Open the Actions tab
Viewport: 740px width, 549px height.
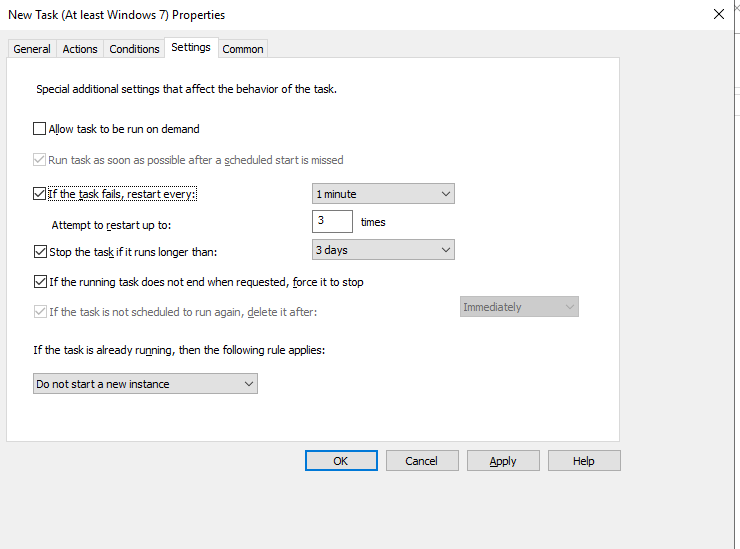80,49
